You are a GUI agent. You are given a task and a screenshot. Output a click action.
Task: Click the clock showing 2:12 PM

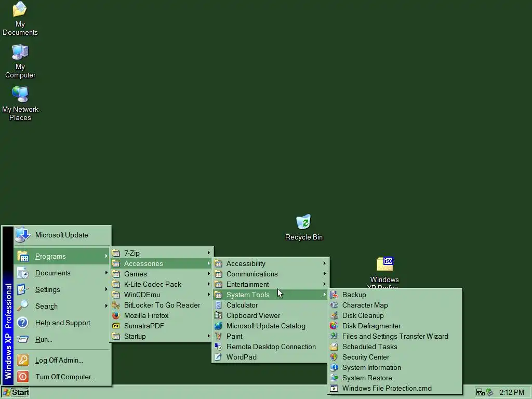coord(512,392)
